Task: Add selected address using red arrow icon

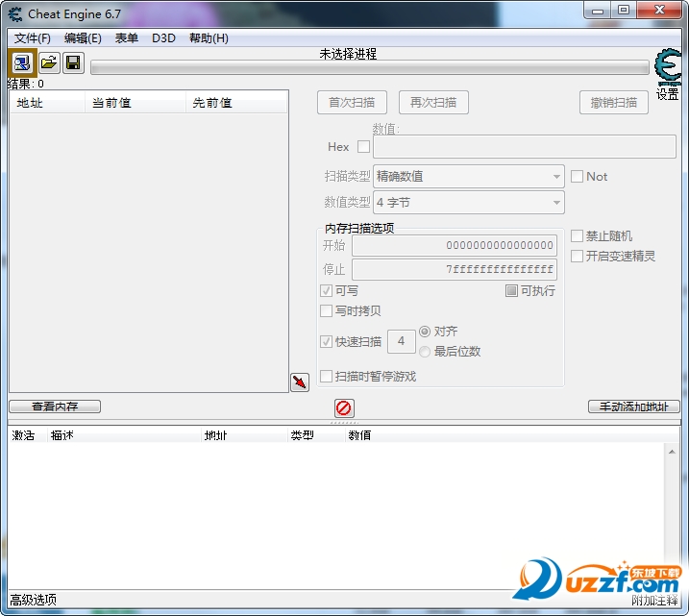Action: (x=300, y=382)
